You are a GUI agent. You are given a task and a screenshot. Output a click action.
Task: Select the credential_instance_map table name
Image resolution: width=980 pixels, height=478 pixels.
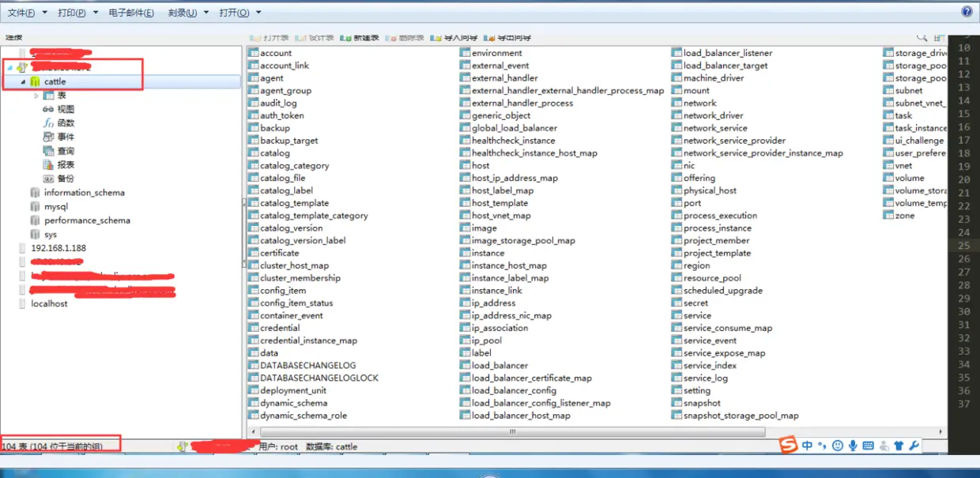click(308, 341)
